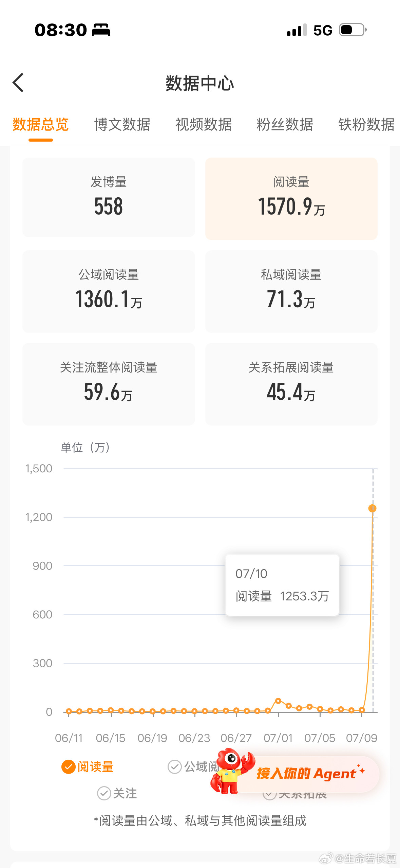
Task: Tap the 07/05 axis label
Action: (x=320, y=738)
